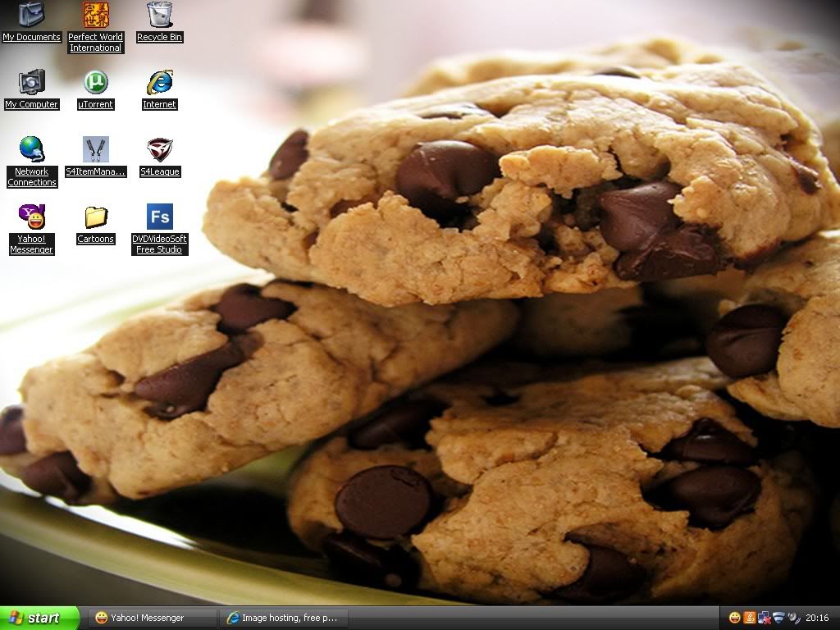The height and width of the screenshot is (630, 840).
Task: Click the disconnected network tray icon
Action: tap(764, 618)
